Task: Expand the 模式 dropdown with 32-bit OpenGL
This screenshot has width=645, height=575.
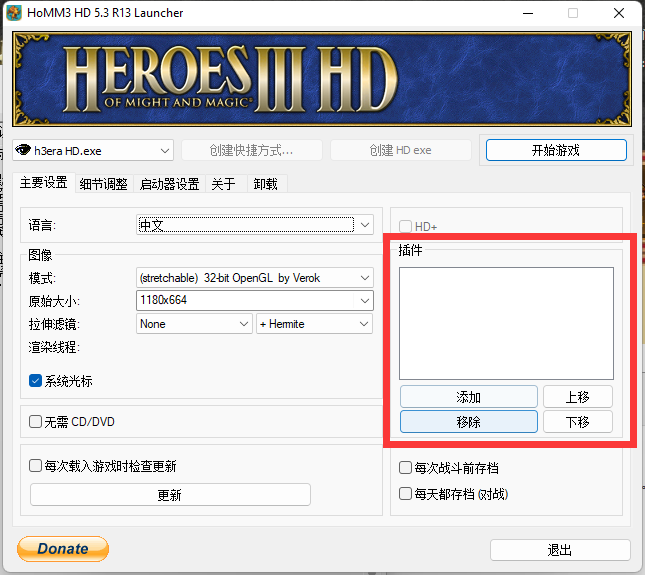Action: 255,278
